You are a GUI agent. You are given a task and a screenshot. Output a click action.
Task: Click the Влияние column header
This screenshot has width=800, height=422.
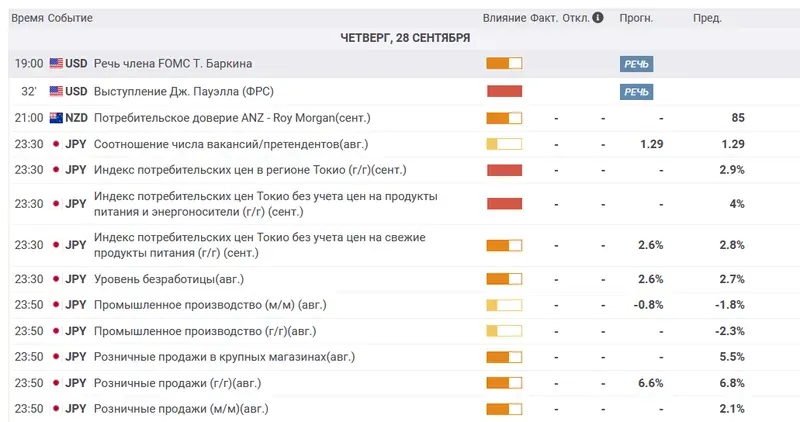click(505, 18)
